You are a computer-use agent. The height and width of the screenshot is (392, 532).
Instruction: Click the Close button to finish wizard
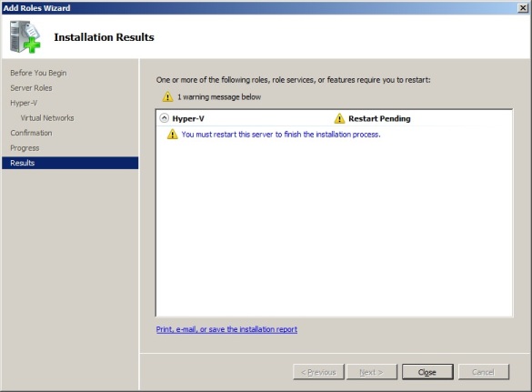[x=427, y=372]
